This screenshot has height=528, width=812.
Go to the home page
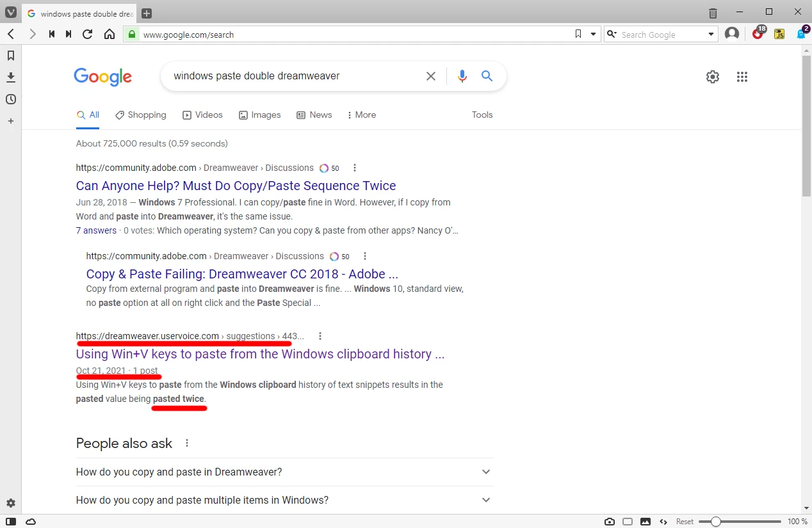(110, 34)
